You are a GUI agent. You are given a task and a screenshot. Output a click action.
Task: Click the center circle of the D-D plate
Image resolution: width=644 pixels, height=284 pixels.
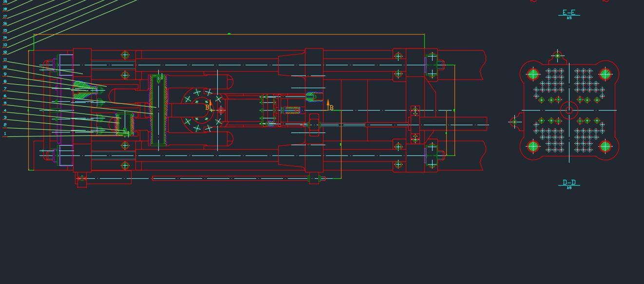[x=569, y=110]
